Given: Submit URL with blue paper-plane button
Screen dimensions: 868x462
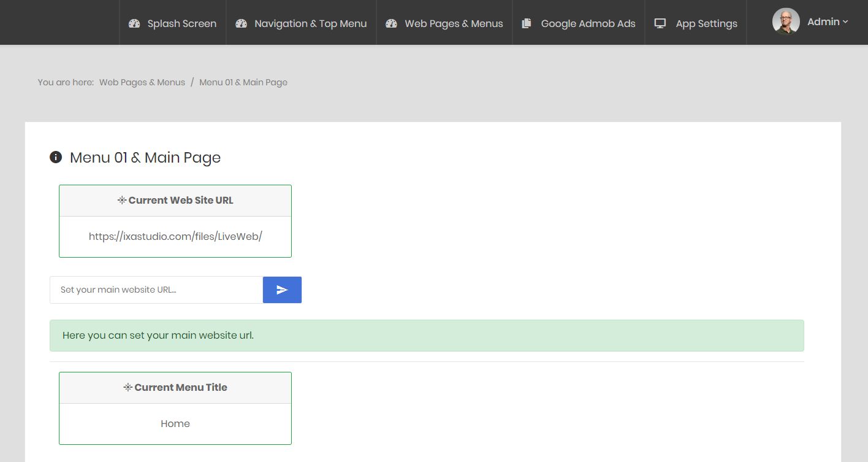Looking at the screenshot, I should (282, 290).
